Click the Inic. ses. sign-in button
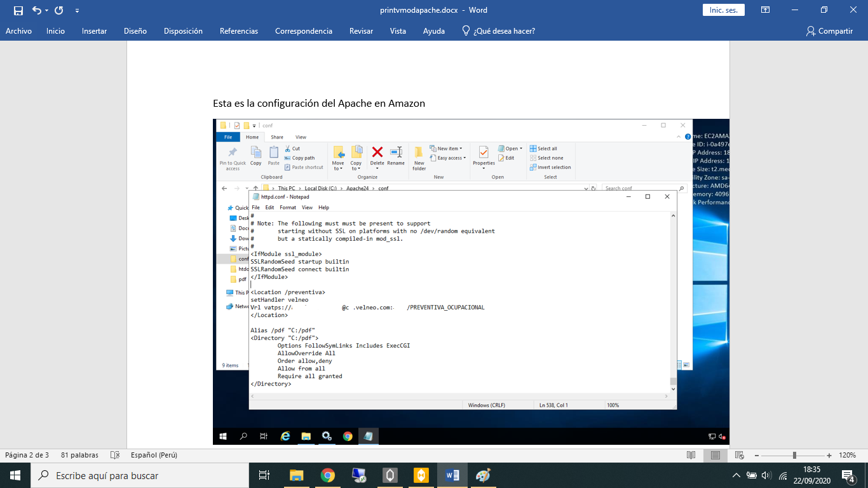 (x=723, y=10)
